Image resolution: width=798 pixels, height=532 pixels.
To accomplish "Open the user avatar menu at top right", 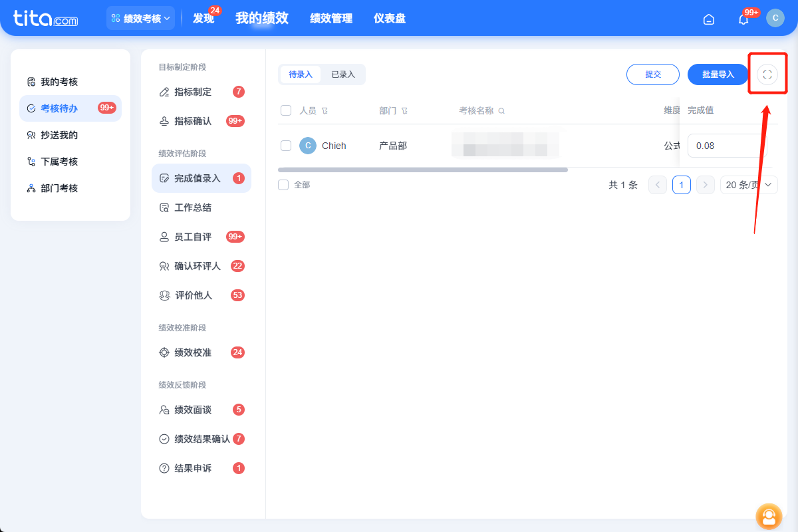I will [775, 18].
